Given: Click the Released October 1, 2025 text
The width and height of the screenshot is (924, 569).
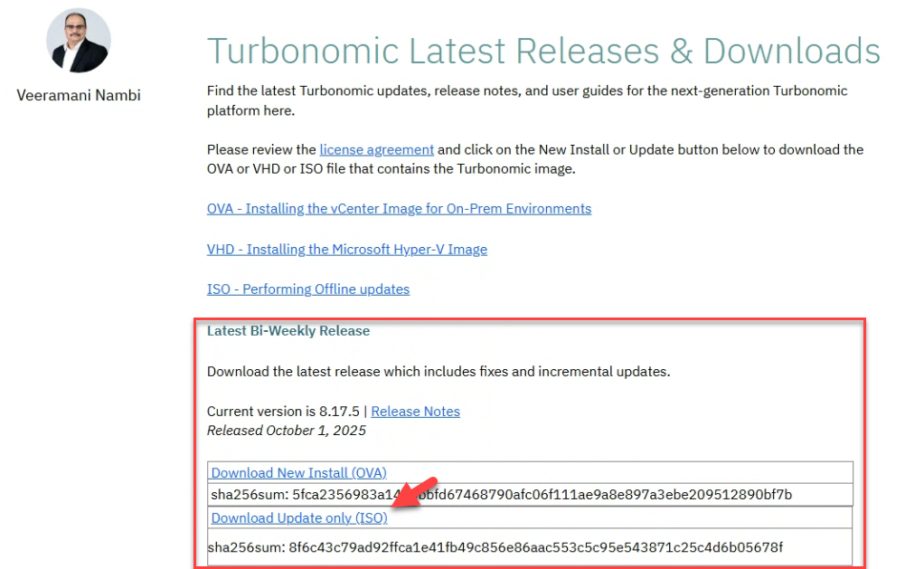Looking at the screenshot, I should (x=287, y=431).
